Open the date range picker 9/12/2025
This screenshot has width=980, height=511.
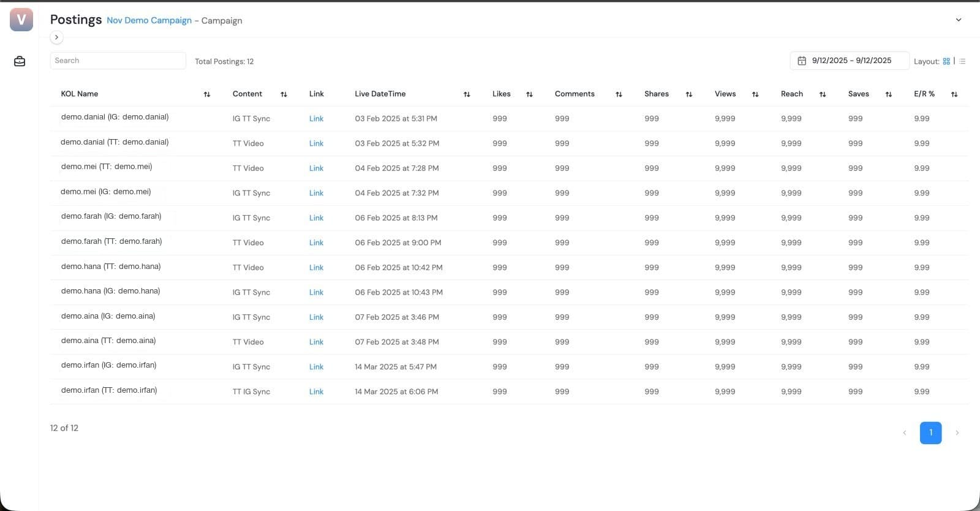click(x=850, y=61)
